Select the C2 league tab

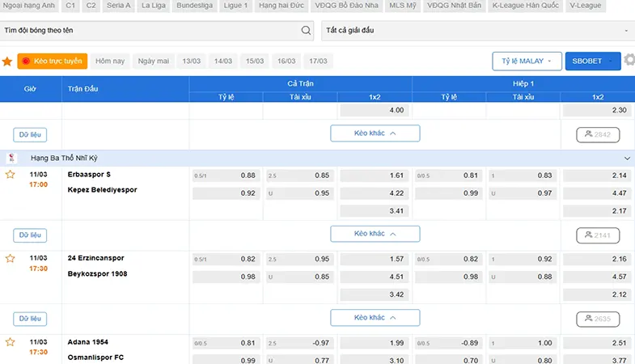pos(91,6)
